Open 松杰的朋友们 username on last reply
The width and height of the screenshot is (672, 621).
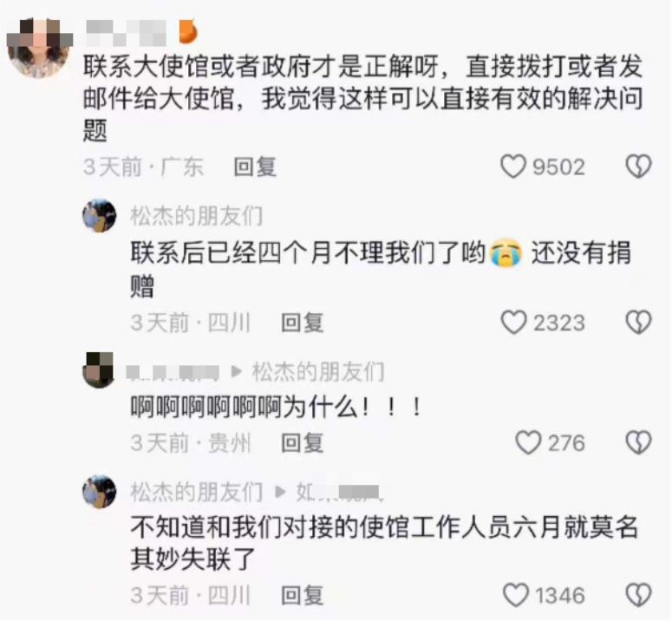[197, 492]
